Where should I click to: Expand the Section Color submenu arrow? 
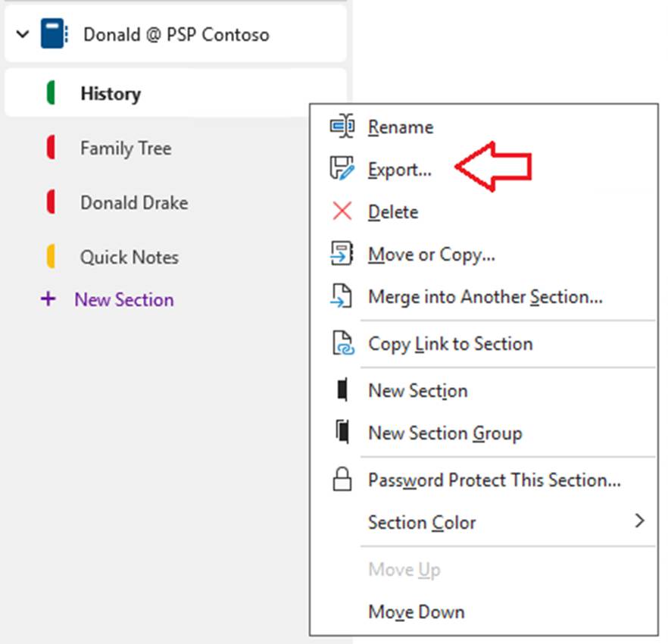pos(639,521)
